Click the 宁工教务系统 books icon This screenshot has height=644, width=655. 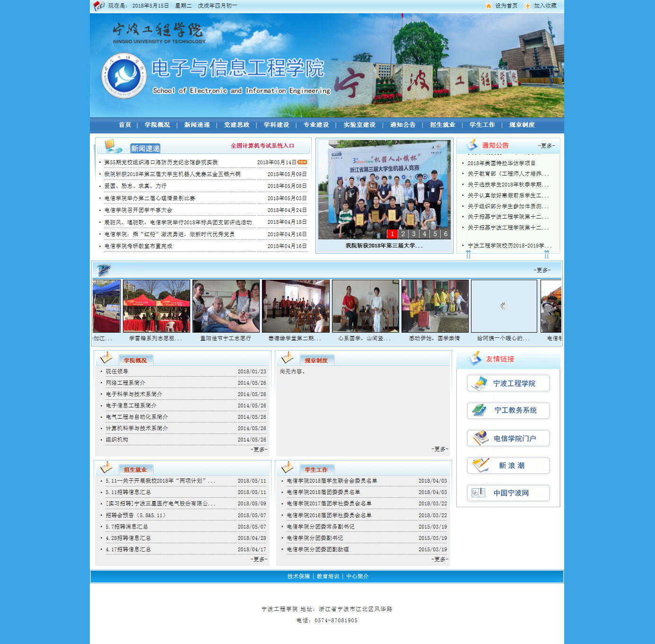480,410
